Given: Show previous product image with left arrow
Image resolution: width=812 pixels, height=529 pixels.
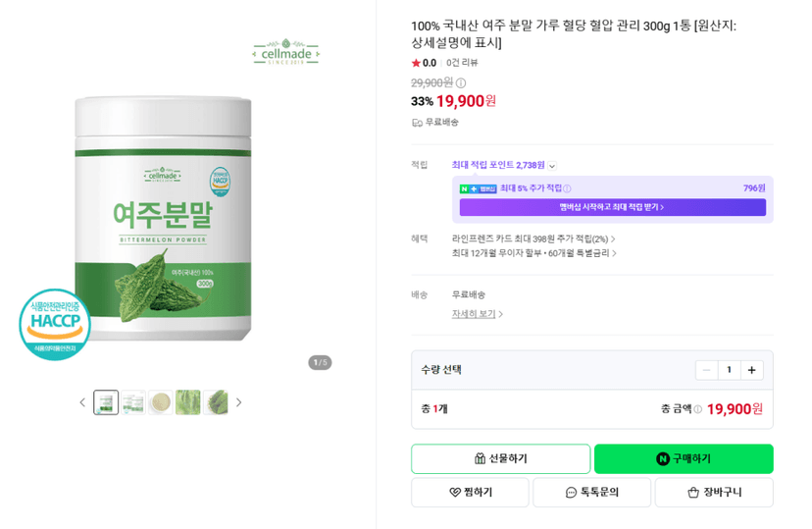Looking at the screenshot, I should [82, 402].
